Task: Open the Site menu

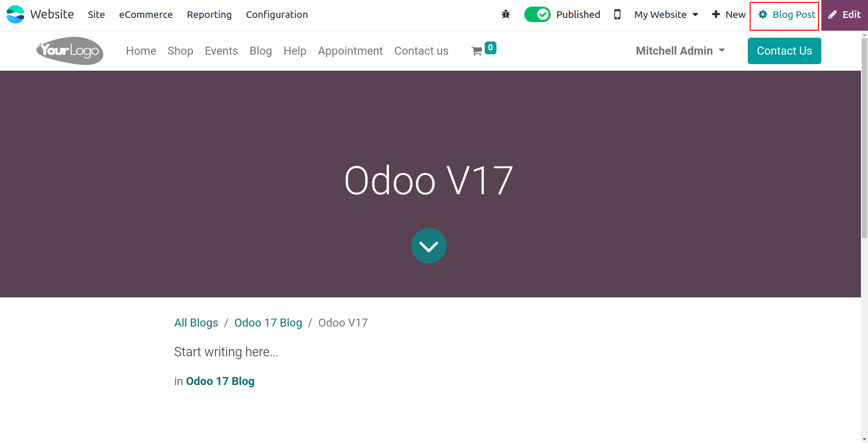Action: [x=96, y=15]
